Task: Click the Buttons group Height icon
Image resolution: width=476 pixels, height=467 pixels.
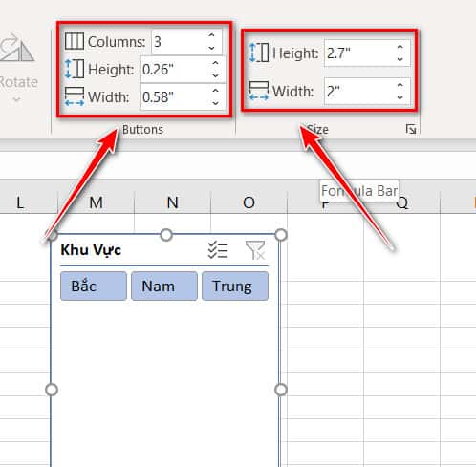Action: point(75,69)
